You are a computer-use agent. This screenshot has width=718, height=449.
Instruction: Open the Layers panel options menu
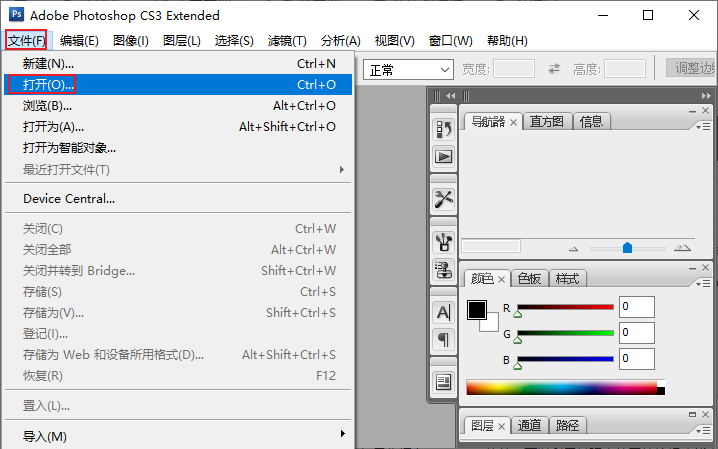pos(703,430)
